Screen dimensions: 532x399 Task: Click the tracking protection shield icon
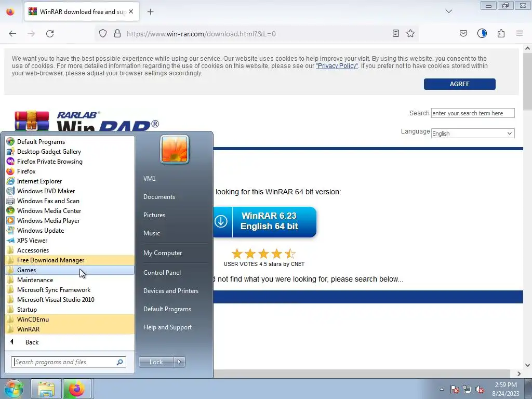coord(103,34)
